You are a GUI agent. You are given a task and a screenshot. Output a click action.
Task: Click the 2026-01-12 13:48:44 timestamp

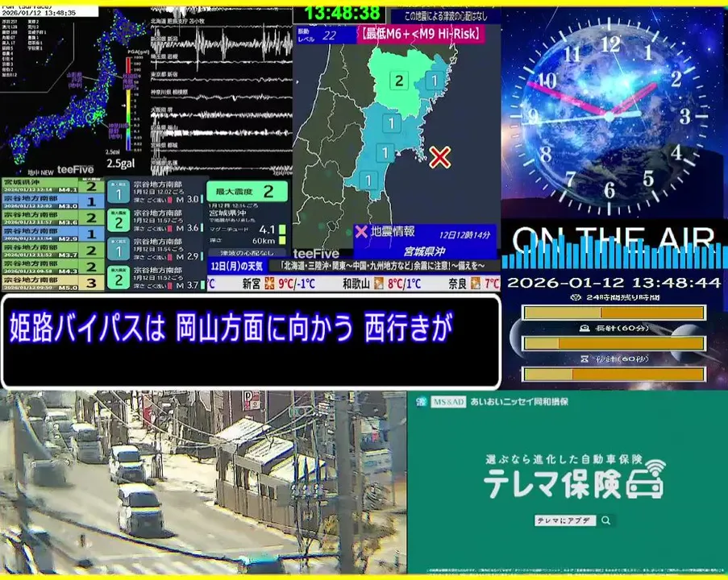click(614, 283)
